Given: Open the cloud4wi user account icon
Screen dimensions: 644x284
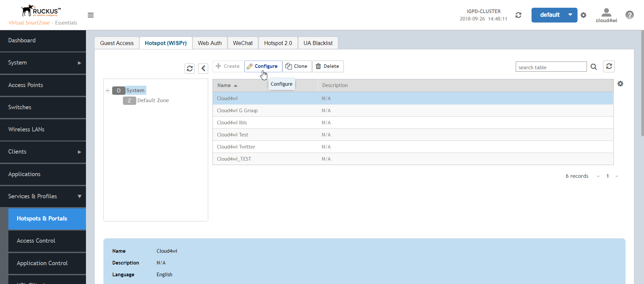Looking at the screenshot, I should click(606, 15).
